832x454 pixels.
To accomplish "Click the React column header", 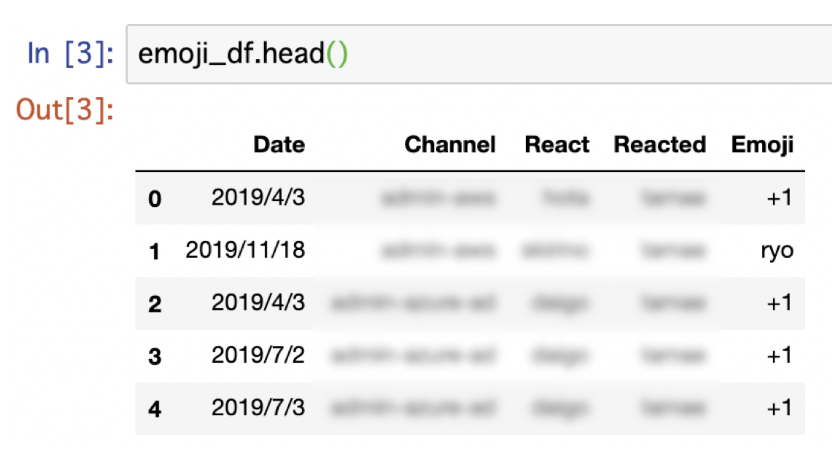I will pyautogui.click(x=557, y=144).
